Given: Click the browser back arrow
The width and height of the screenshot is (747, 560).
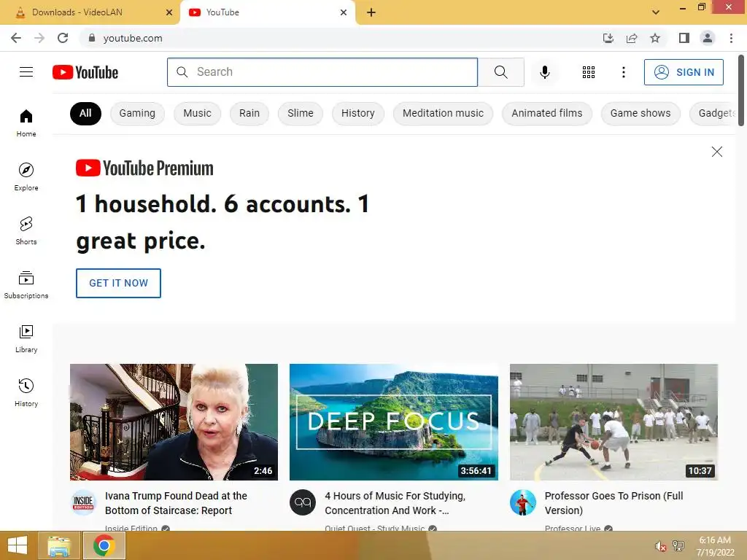Looking at the screenshot, I should tap(16, 38).
